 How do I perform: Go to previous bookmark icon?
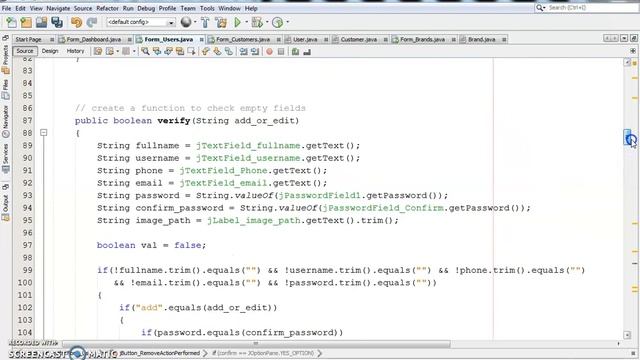(205, 51)
